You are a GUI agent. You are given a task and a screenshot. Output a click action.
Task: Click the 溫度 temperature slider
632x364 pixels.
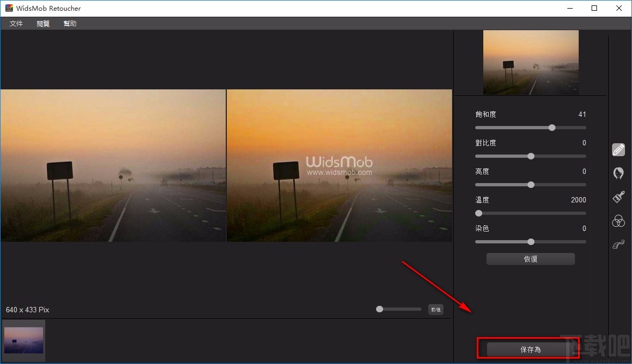point(478,213)
